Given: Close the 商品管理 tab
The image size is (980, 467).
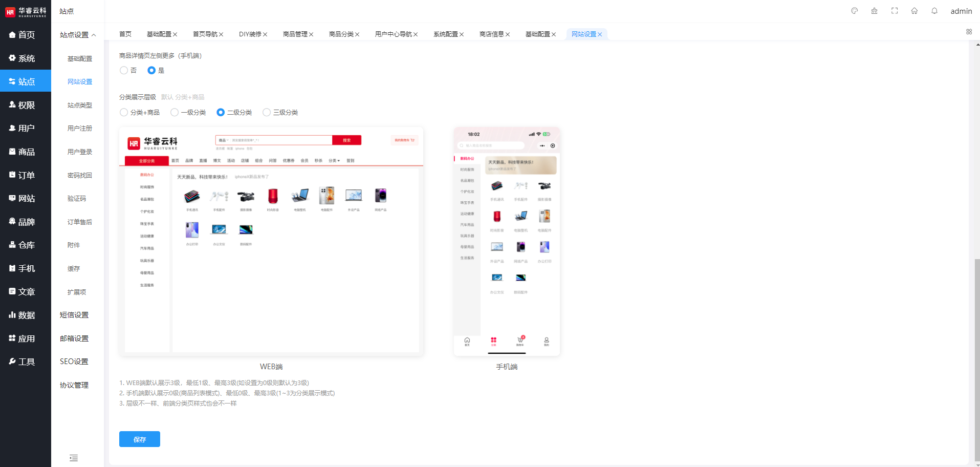Looking at the screenshot, I should [x=311, y=34].
